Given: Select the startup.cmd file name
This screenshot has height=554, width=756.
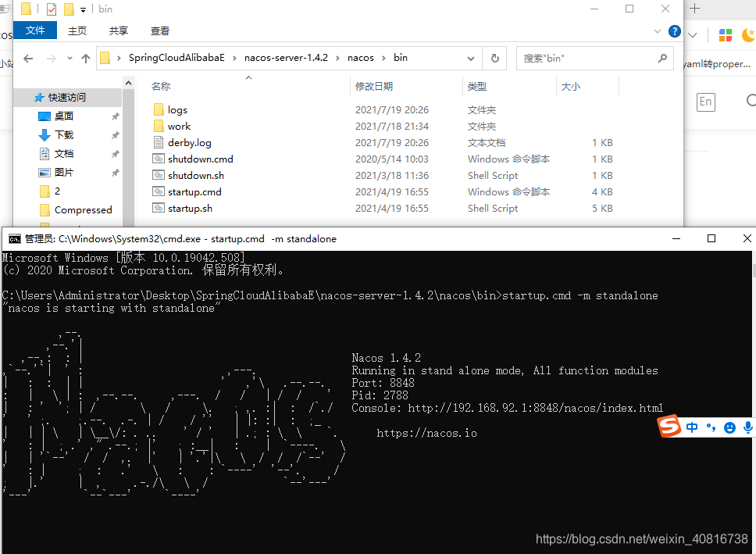Looking at the screenshot, I should click(x=194, y=192).
